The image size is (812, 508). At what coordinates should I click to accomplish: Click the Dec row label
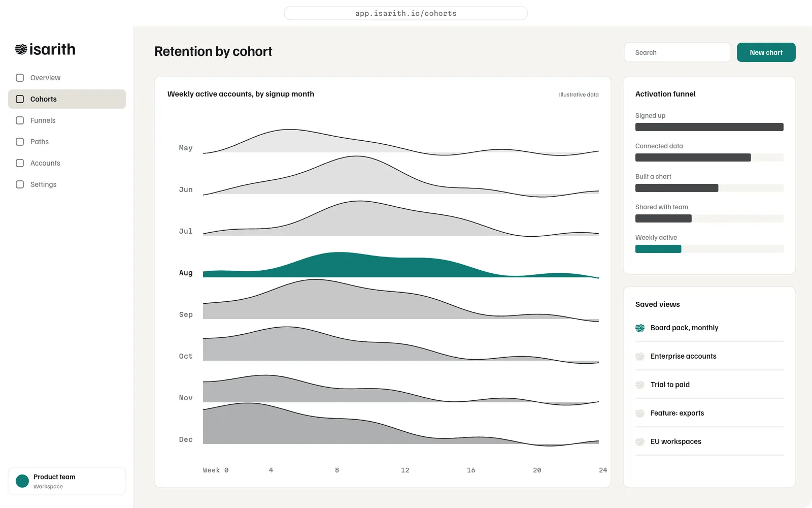186,439
